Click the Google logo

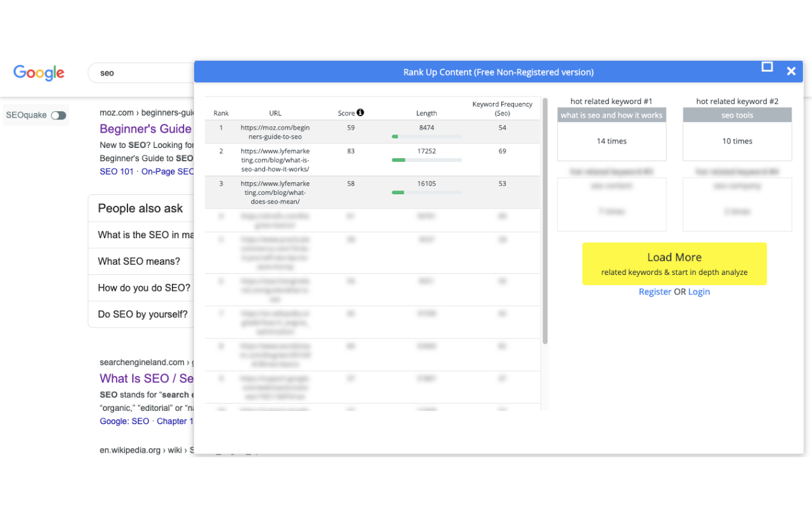click(x=39, y=73)
